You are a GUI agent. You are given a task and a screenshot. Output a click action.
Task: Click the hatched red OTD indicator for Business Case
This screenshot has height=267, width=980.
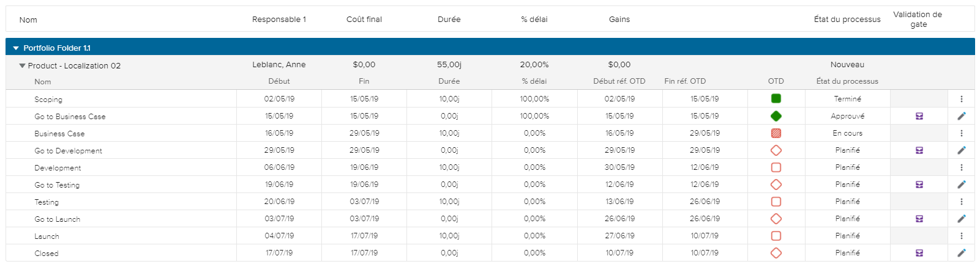(x=776, y=133)
